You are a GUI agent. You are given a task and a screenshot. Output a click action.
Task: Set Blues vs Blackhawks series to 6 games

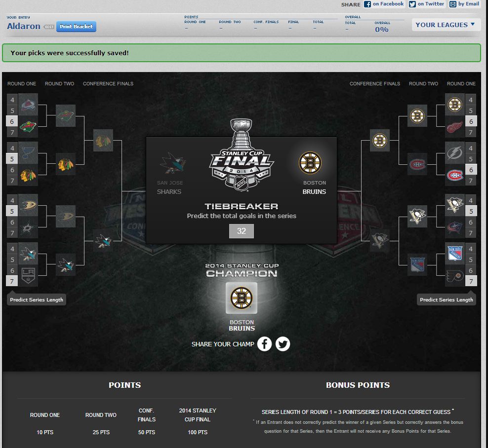click(12, 170)
